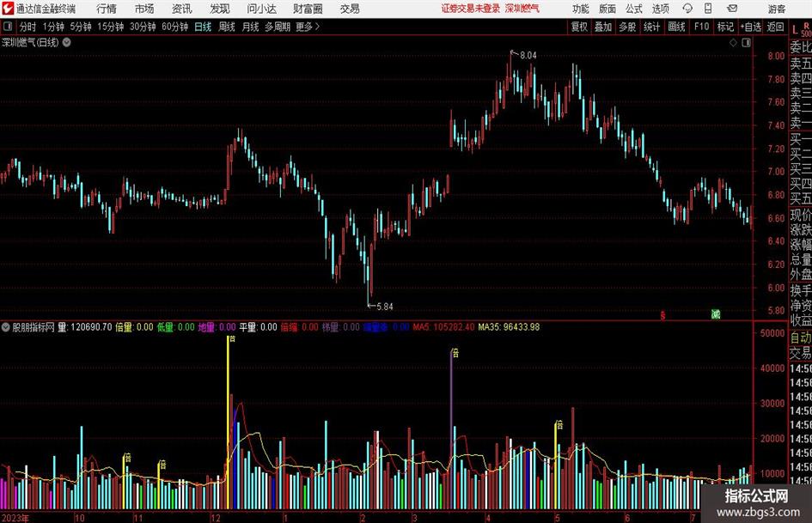
Task: Click the 画线 drawing toolbar button
Action: click(676, 27)
